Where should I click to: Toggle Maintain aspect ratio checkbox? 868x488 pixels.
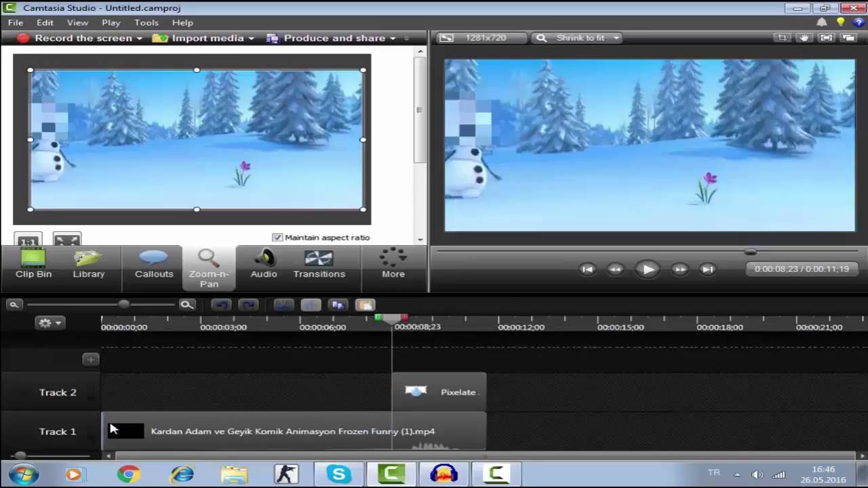(277, 237)
